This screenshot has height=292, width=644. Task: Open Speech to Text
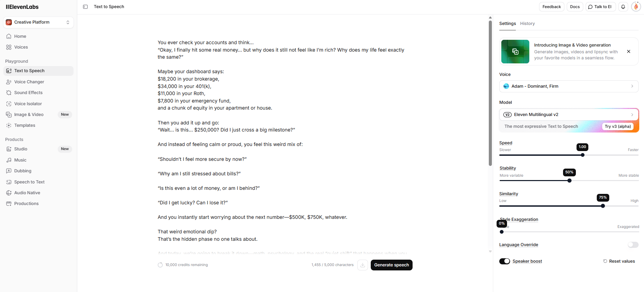click(x=29, y=182)
